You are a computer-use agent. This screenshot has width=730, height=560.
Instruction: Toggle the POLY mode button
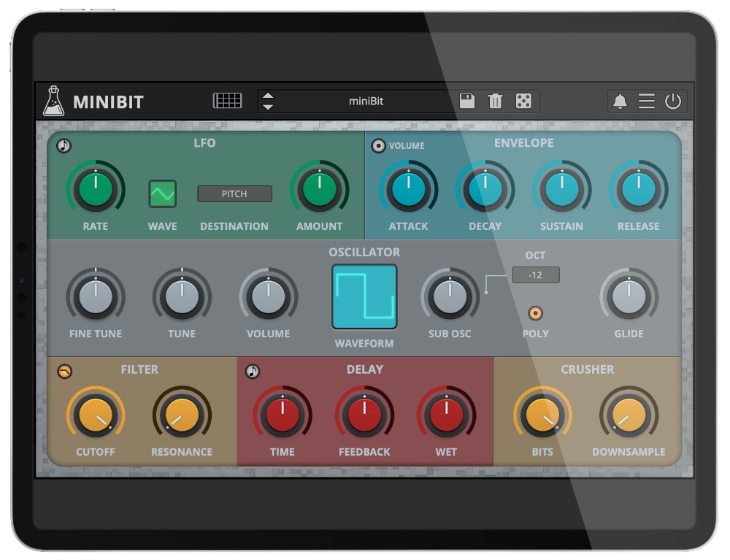coord(535,313)
